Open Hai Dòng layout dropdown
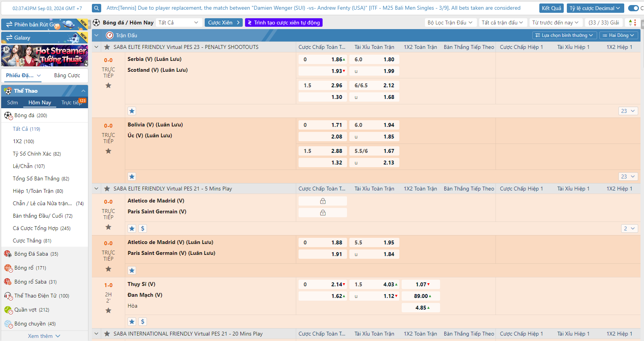Screen dimensions: 644x341 pyautogui.click(x=619, y=35)
